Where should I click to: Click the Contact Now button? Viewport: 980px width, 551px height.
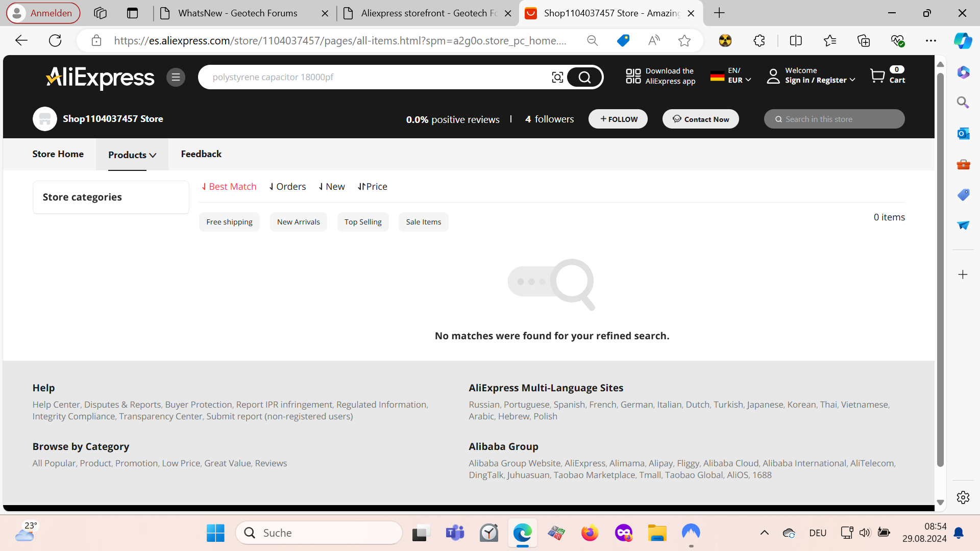[x=701, y=119]
